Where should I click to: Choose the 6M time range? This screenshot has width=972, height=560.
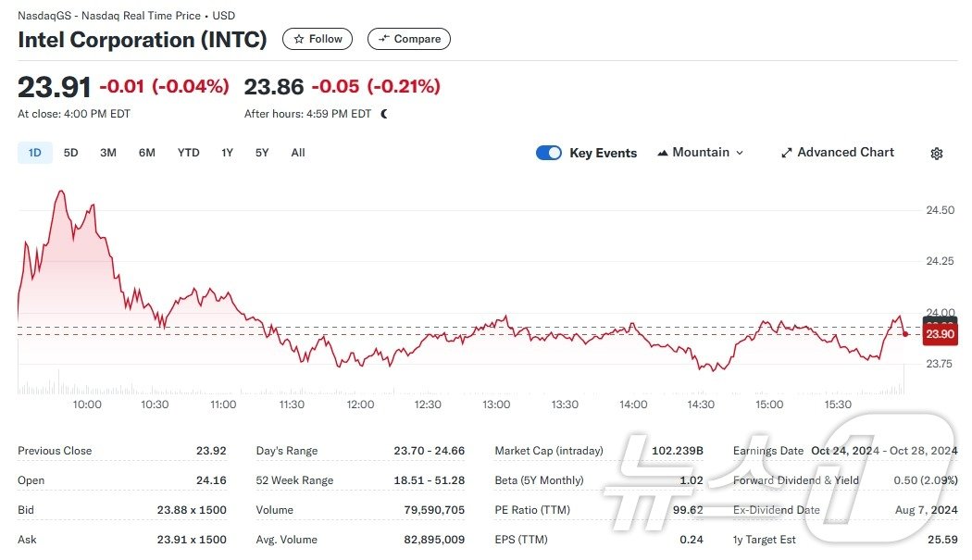(x=147, y=153)
